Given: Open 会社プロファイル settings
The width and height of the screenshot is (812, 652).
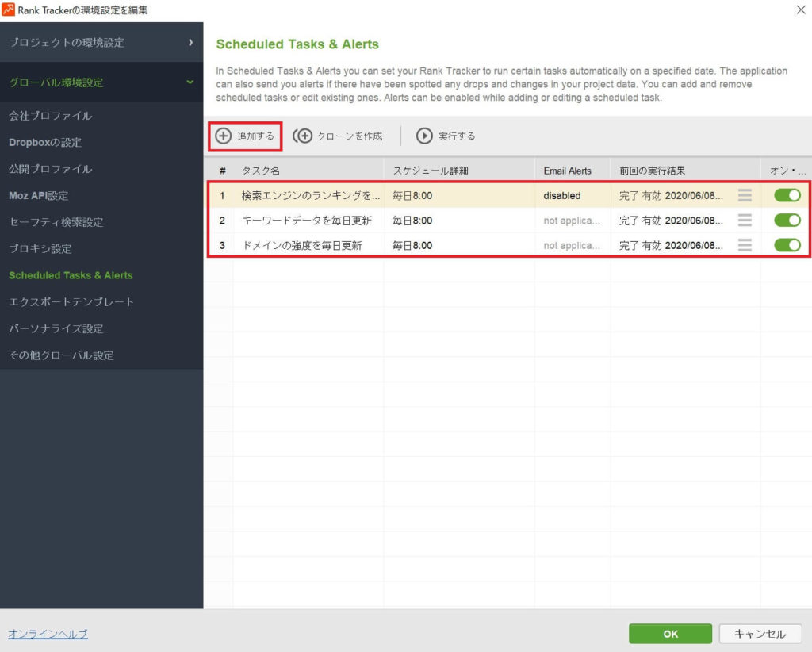Looking at the screenshot, I should coord(50,116).
